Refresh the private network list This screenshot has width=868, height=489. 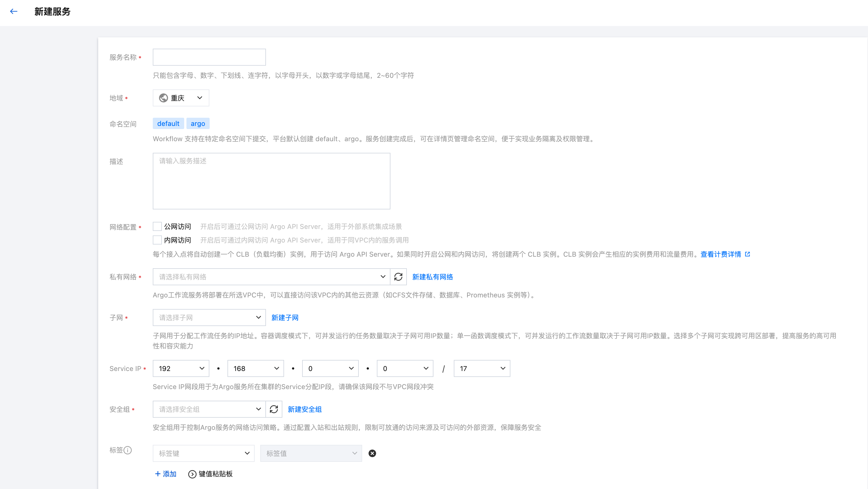398,277
